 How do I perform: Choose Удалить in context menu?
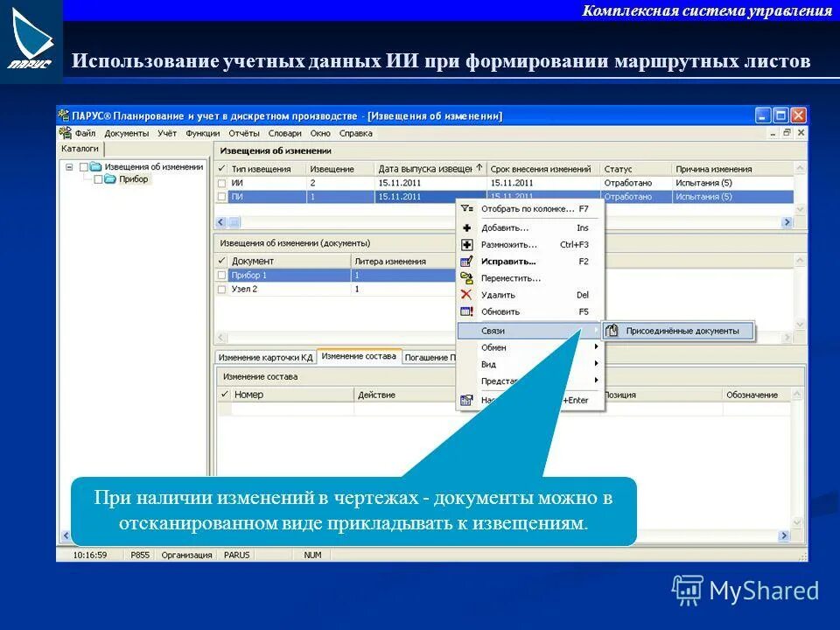pos(530,295)
